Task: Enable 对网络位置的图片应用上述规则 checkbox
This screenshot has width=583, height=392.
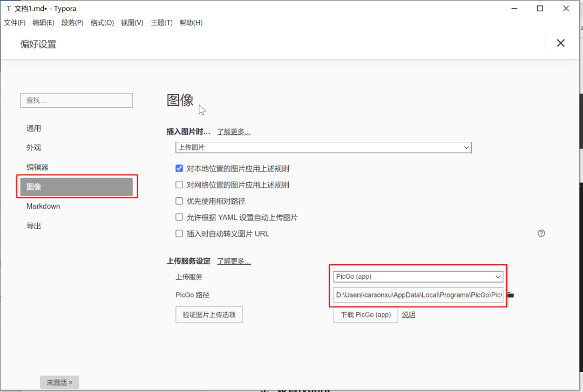Action: click(179, 184)
